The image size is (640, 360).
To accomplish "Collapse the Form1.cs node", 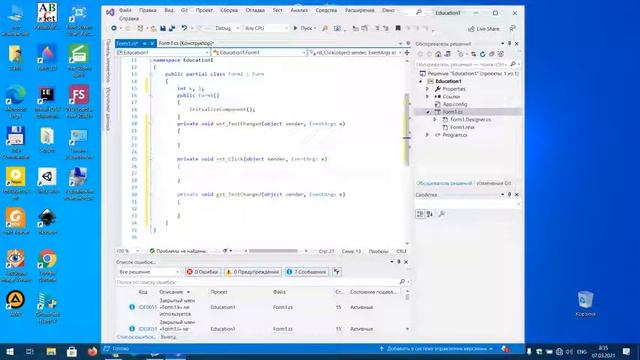I will click(x=428, y=112).
